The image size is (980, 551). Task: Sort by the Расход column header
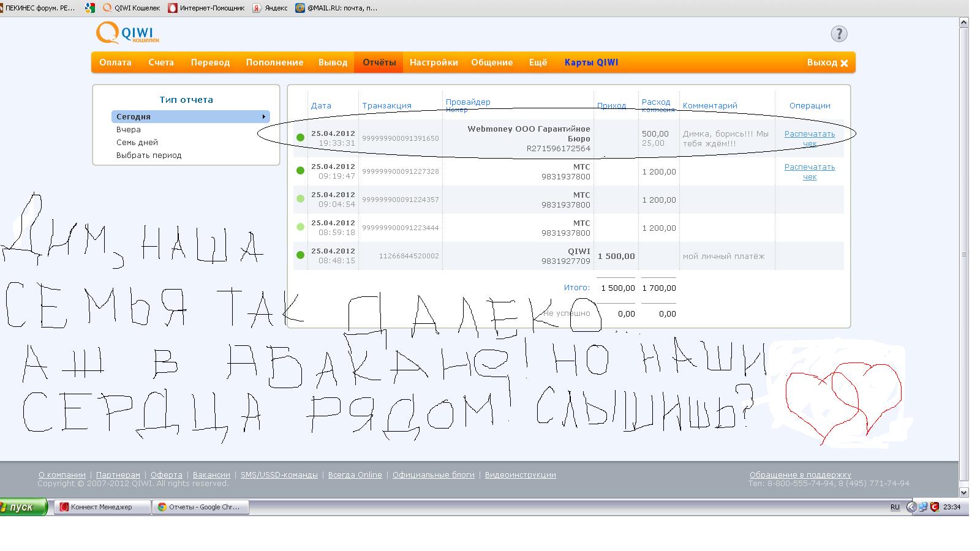click(656, 102)
